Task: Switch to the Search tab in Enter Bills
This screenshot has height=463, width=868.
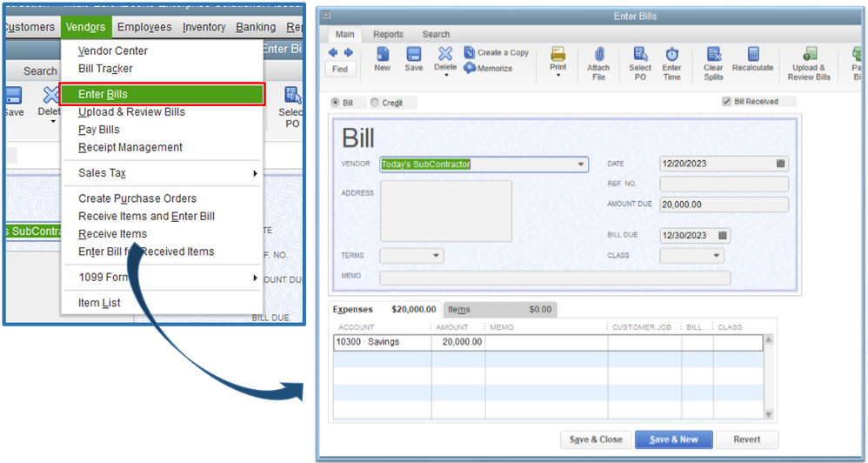Action: point(437,34)
